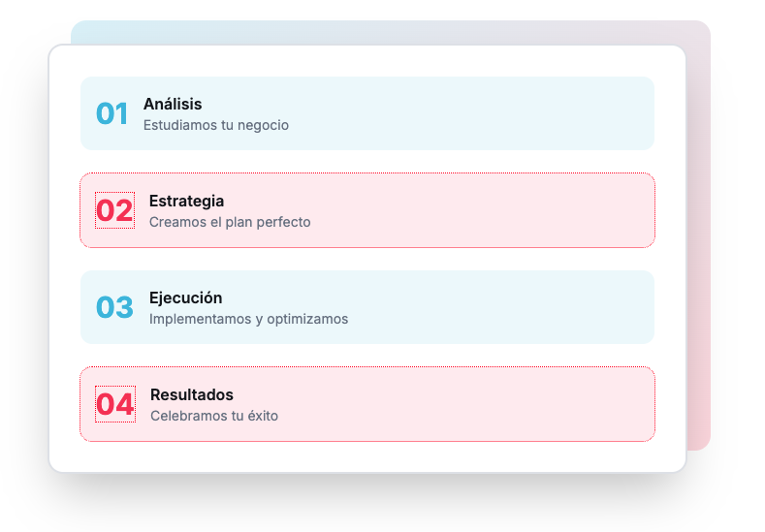Screen dimensions: 765x532
Task: Click the red 02 step number
Action: coord(114,210)
